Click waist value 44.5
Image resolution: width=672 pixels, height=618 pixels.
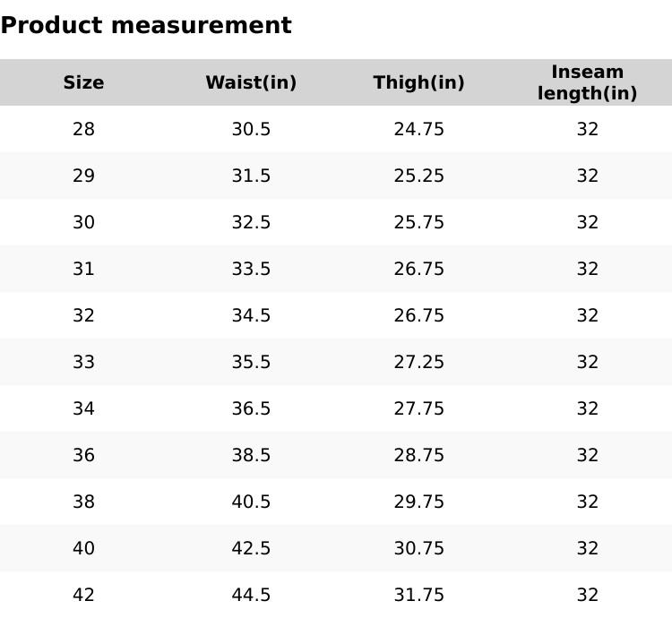pyautogui.click(x=251, y=595)
